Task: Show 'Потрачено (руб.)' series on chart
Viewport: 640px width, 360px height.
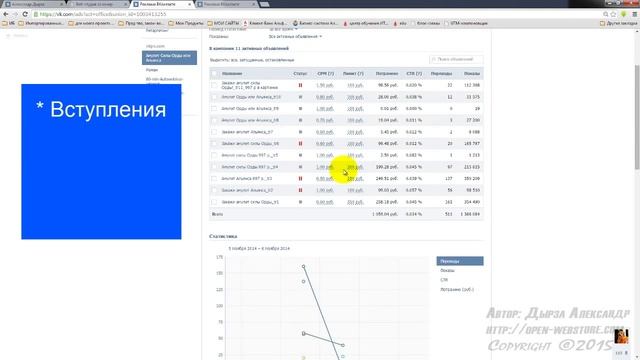Action: pos(457,289)
